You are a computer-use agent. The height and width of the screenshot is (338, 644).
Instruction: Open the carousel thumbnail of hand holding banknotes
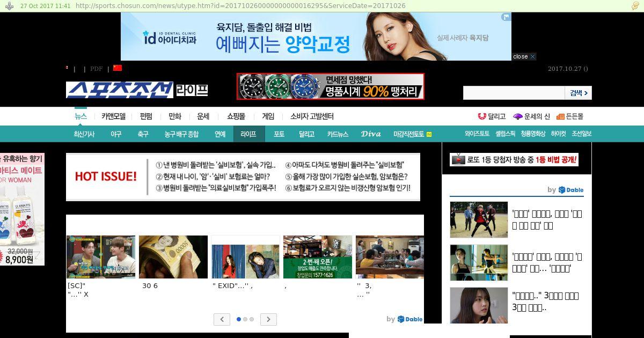173,257
